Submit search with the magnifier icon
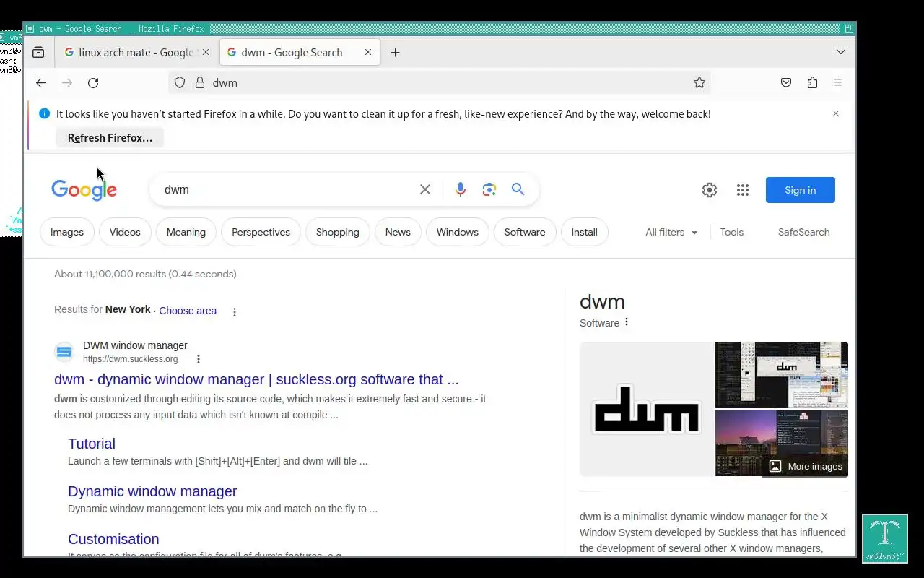Viewport: 924px width, 578px height. (x=518, y=189)
